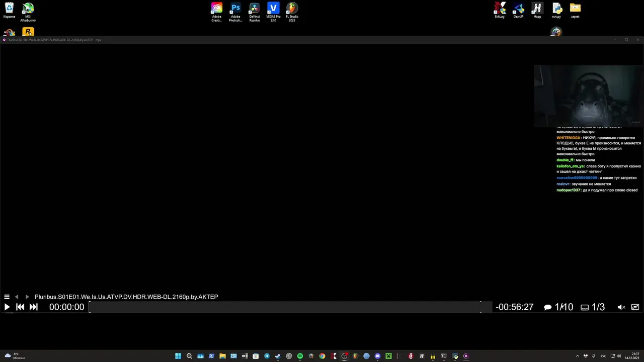The height and width of the screenshot is (362, 644).
Task: Open the mpv hamburger menu
Action: [x=7, y=297]
